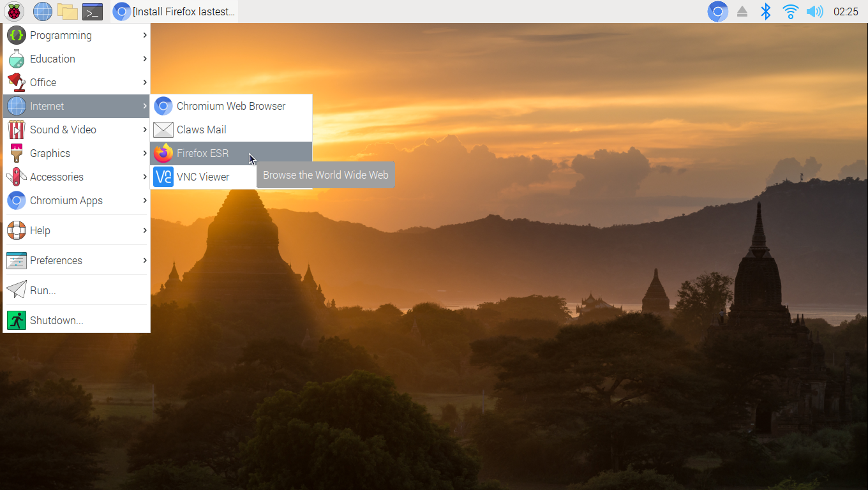Launch the web browser from the taskbar
Image resolution: width=868 pixels, height=490 pixels.
pyautogui.click(x=42, y=11)
